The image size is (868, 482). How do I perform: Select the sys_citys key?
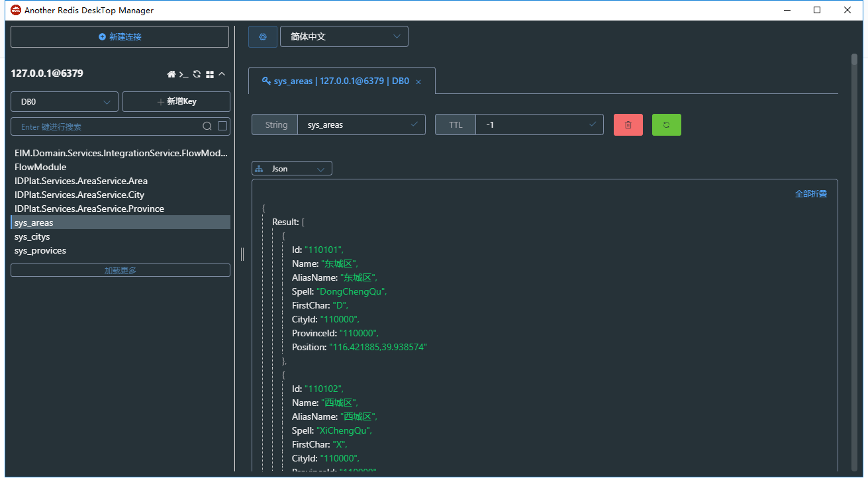click(121, 236)
